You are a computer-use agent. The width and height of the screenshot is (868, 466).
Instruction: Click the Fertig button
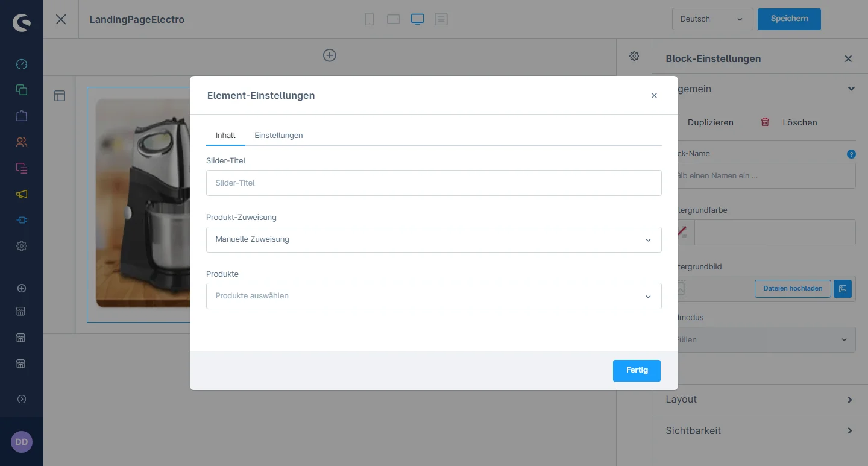[x=637, y=370]
